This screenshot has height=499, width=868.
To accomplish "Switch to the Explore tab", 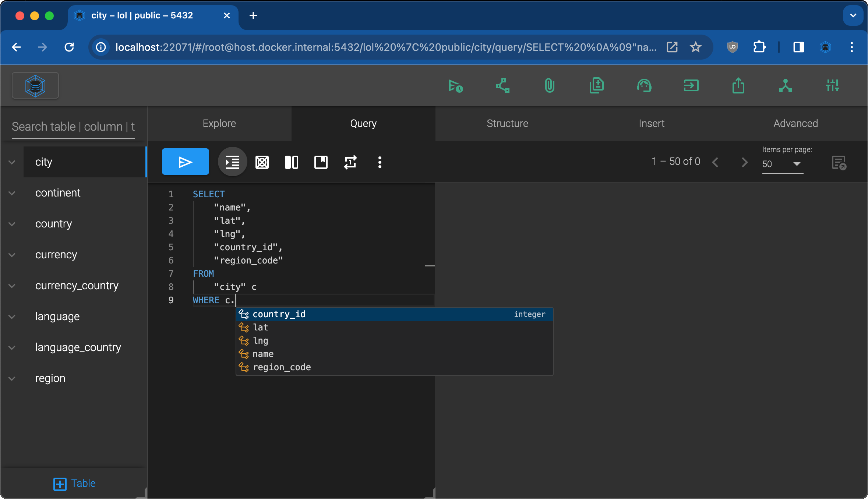I will (x=219, y=123).
